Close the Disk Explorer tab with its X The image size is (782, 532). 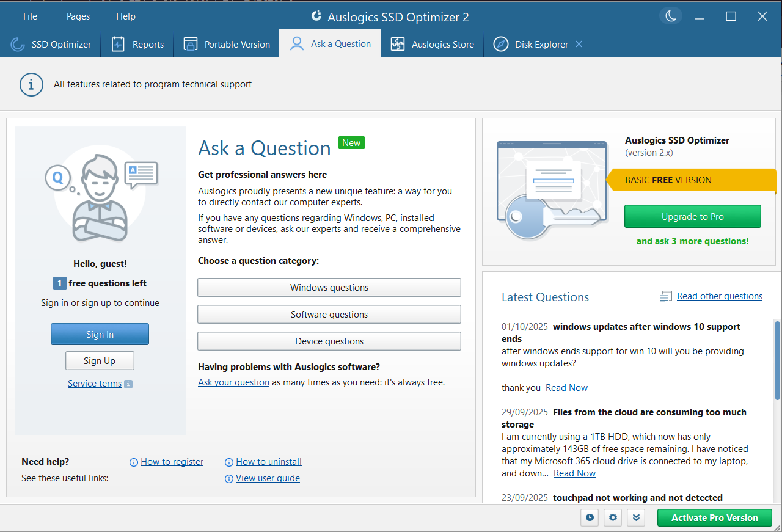tap(579, 44)
